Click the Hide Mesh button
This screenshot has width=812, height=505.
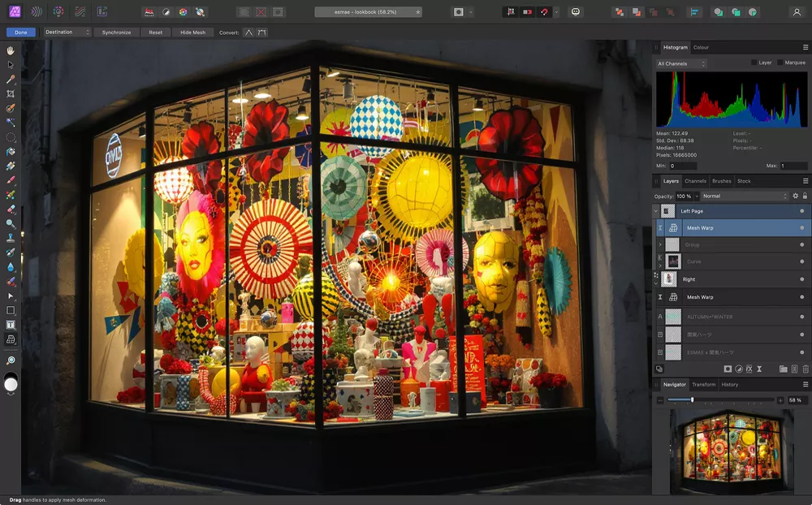193,32
